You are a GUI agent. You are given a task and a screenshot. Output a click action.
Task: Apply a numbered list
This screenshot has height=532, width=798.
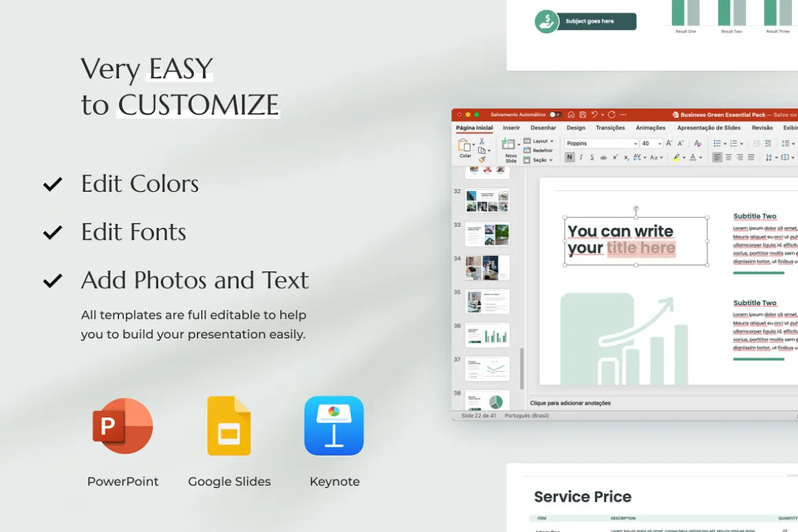pos(733,144)
